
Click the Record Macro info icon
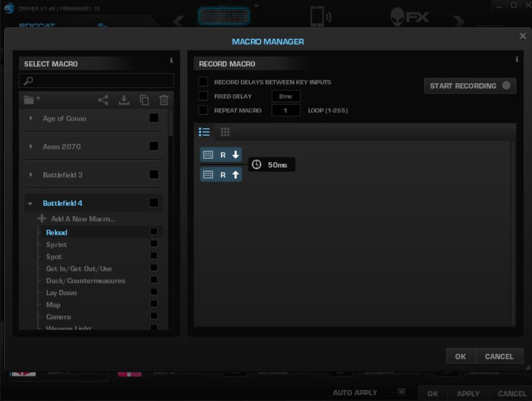click(x=517, y=60)
